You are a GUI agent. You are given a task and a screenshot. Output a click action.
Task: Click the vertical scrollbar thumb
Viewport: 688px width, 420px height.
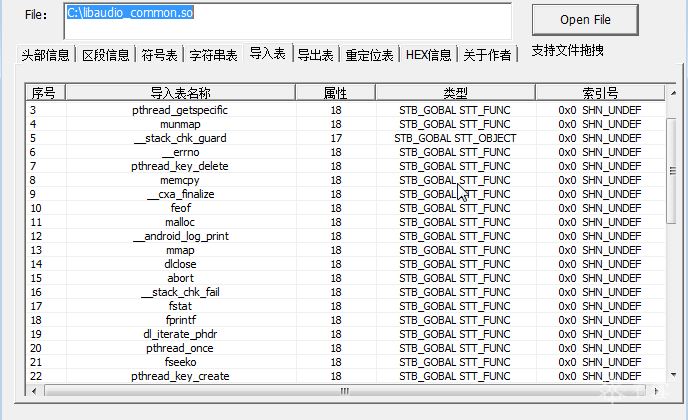pyautogui.click(x=672, y=171)
